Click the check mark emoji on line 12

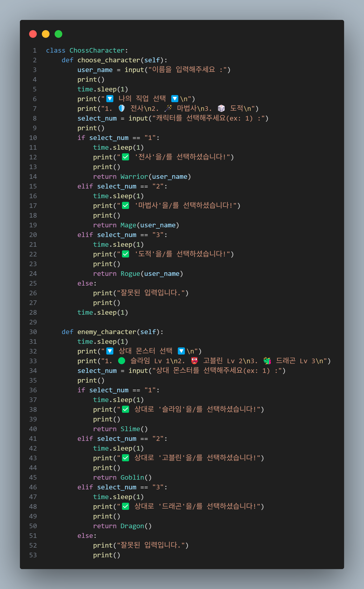coord(126,157)
